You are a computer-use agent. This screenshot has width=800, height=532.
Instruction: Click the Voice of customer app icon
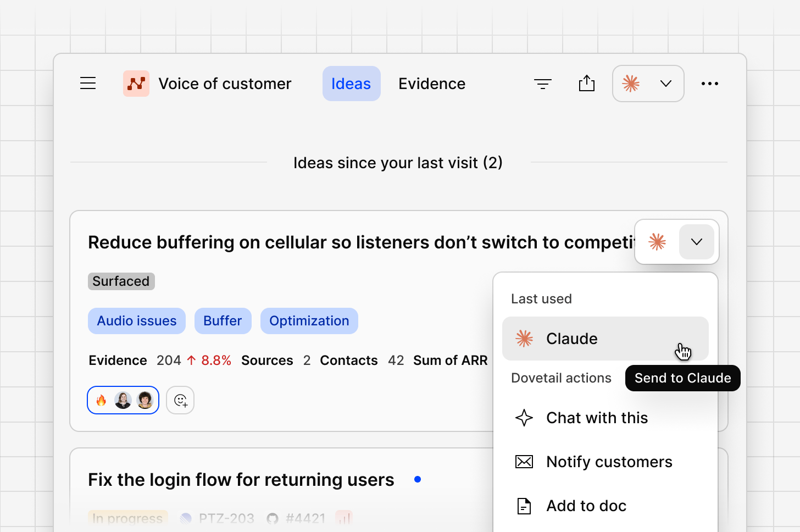pos(136,84)
